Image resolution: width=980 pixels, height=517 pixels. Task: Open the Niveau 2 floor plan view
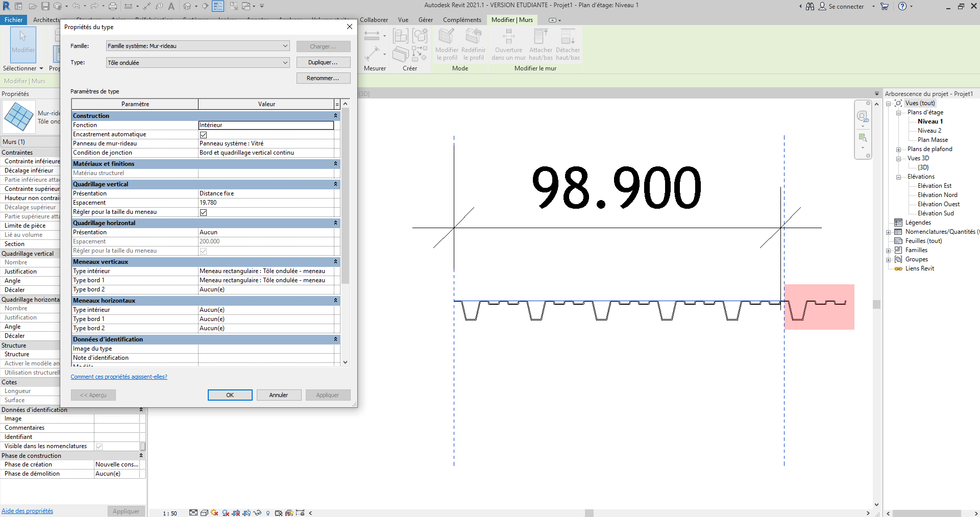pos(929,131)
